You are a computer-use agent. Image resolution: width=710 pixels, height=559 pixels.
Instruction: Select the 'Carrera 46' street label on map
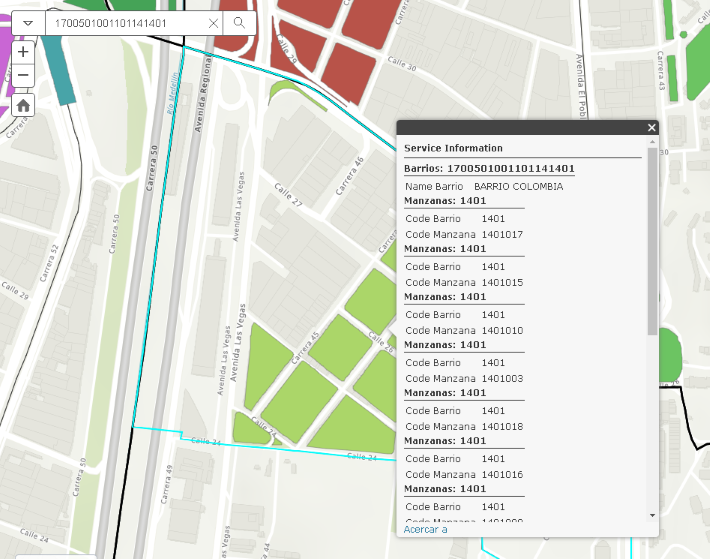point(350,176)
